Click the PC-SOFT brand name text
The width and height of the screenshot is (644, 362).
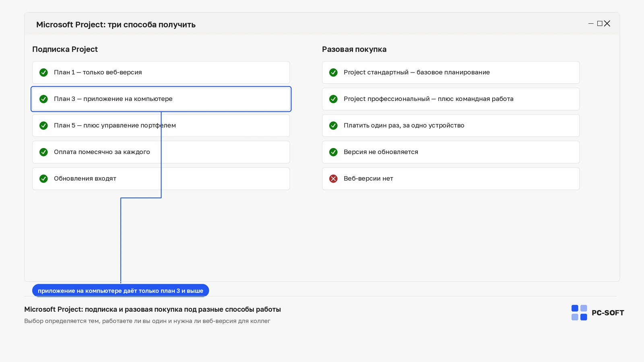(608, 313)
